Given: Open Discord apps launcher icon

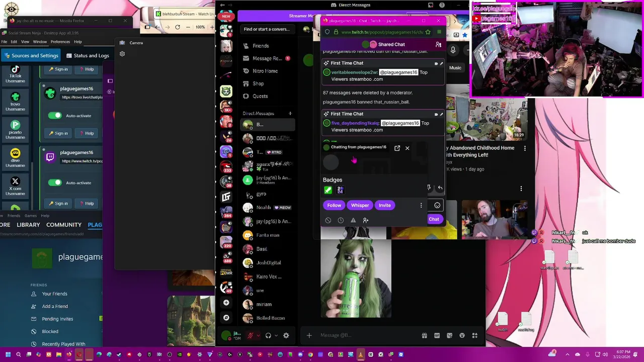Looking at the screenshot, I should click(x=474, y=335).
